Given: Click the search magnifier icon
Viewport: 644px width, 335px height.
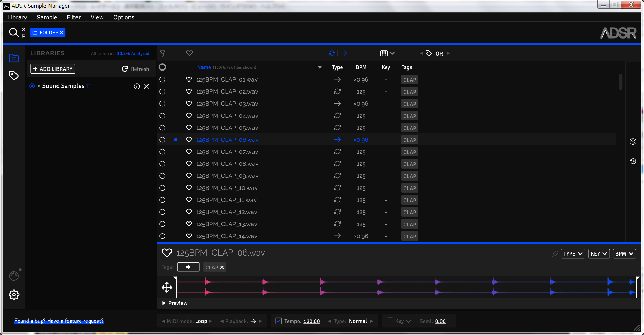Looking at the screenshot, I should pyautogui.click(x=13, y=33).
